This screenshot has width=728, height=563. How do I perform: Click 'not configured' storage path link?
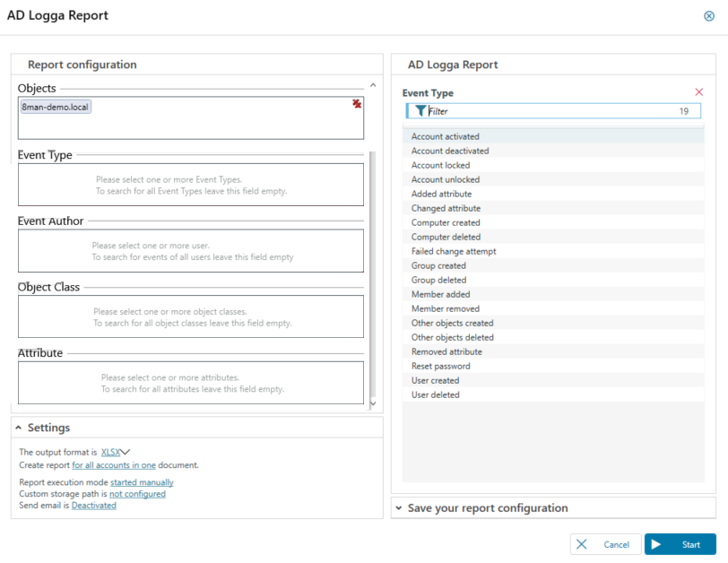[137, 494]
